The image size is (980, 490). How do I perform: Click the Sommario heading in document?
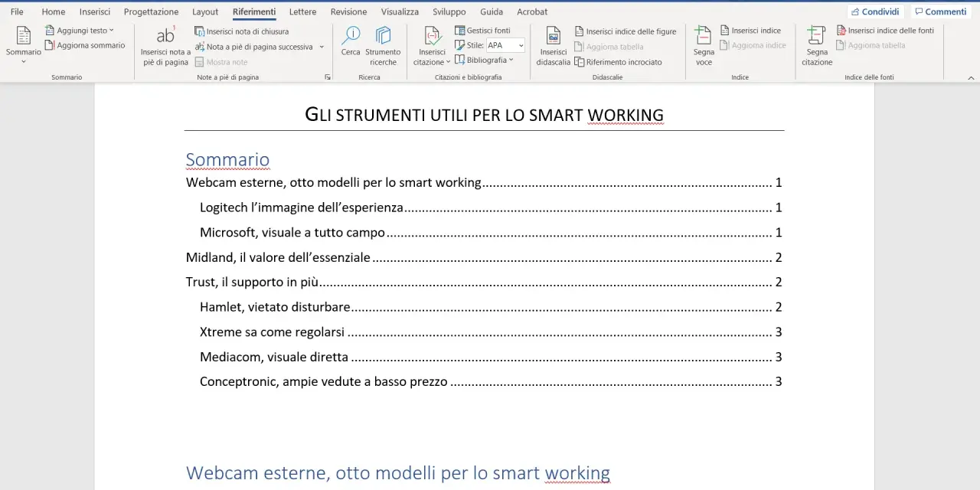coord(227,159)
